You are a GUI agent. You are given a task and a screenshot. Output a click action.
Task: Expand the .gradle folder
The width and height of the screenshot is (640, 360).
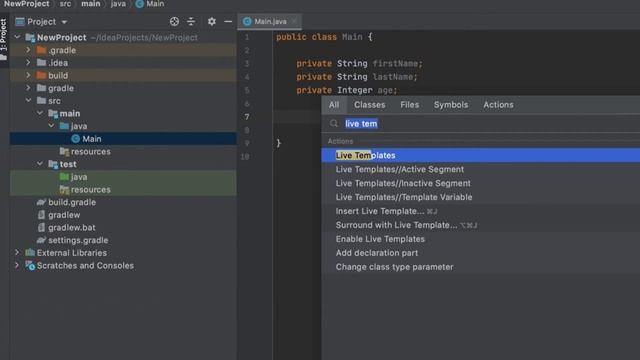28,50
